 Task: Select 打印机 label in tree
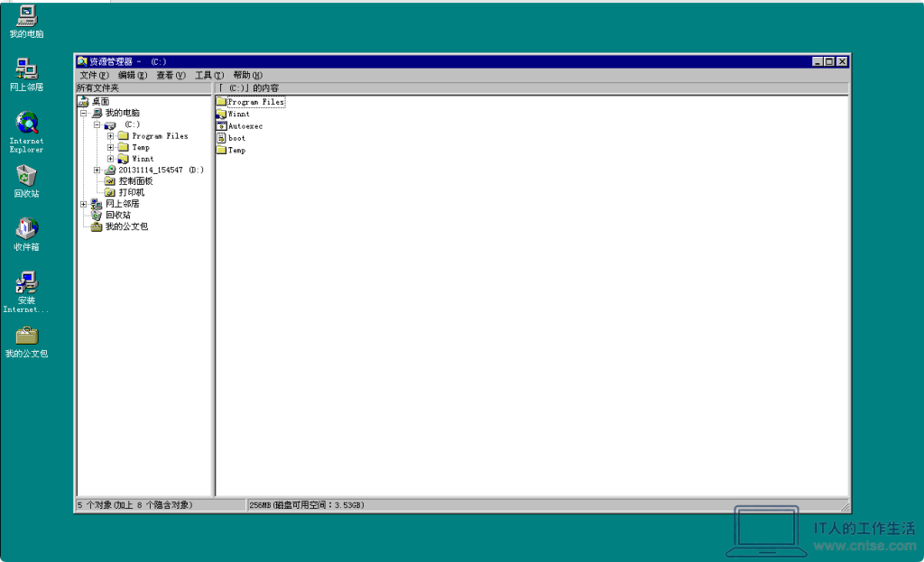pos(132,193)
